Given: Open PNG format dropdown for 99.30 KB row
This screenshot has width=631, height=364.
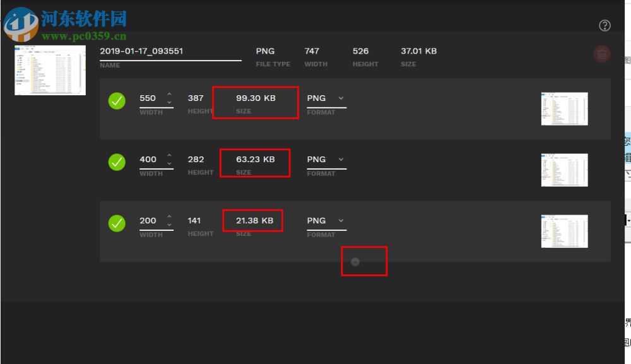Looking at the screenshot, I should 326,98.
